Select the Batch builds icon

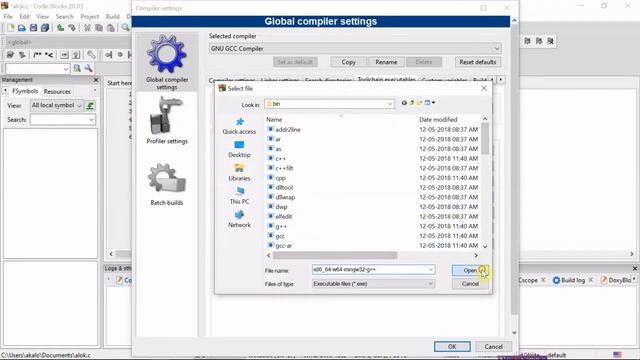click(x=167, y=178)
